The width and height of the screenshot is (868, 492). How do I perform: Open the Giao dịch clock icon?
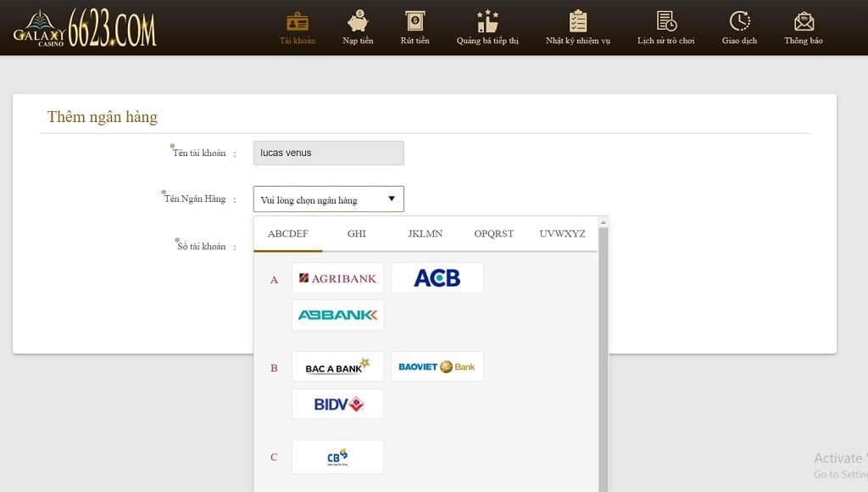pyautogui.click(x=739, y=21)
